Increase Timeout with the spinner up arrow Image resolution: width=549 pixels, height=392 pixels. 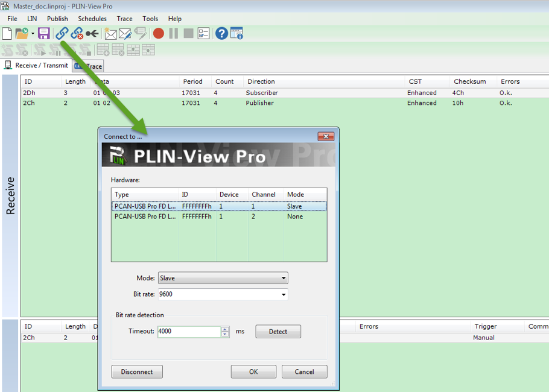225,329
